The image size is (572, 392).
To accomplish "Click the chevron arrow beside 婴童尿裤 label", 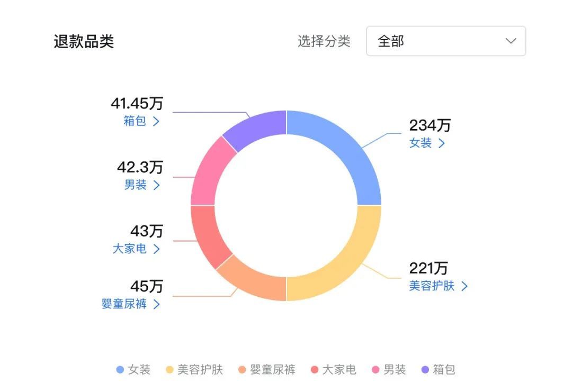I will click(x=156, y=304).
